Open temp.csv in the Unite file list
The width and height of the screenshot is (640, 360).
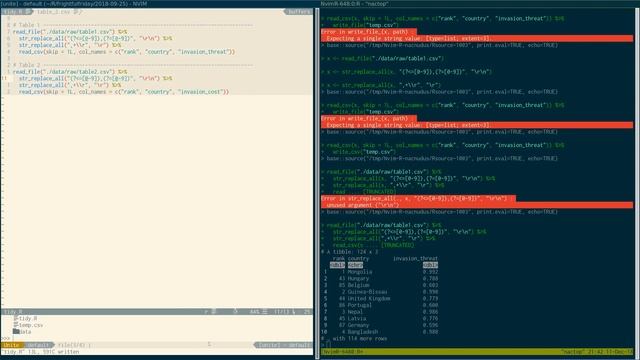point(31,325)
